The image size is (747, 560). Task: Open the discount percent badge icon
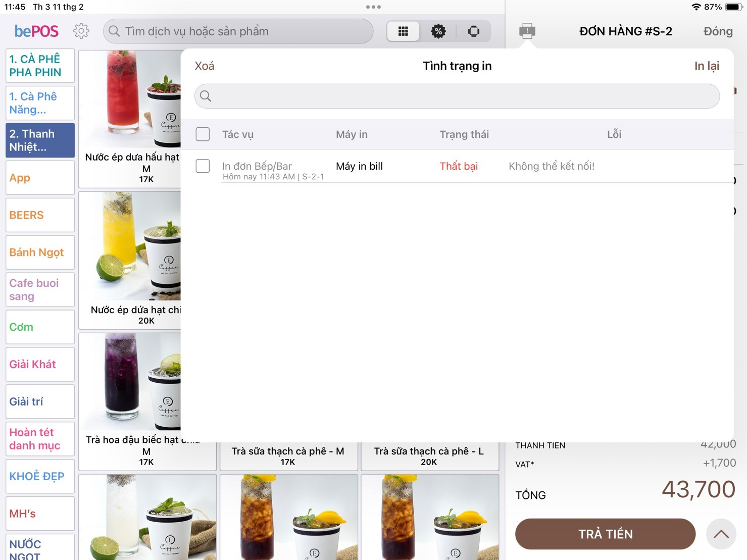438,31
